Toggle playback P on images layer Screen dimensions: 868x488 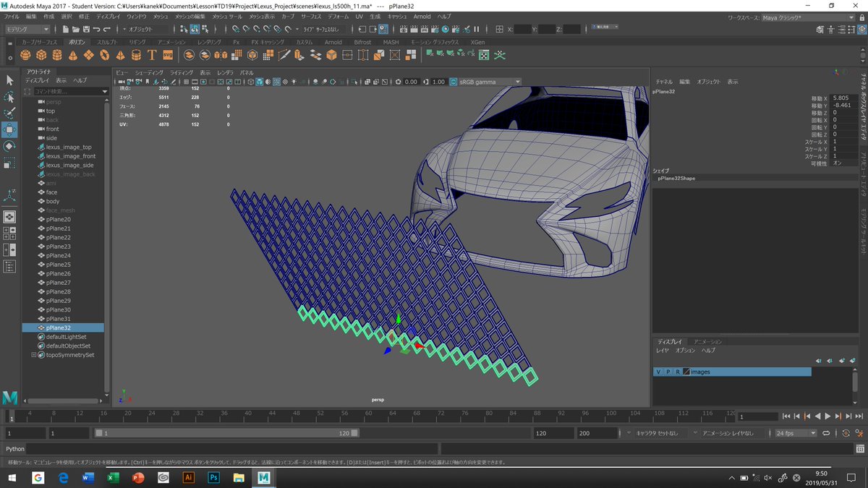click(668, 372)
